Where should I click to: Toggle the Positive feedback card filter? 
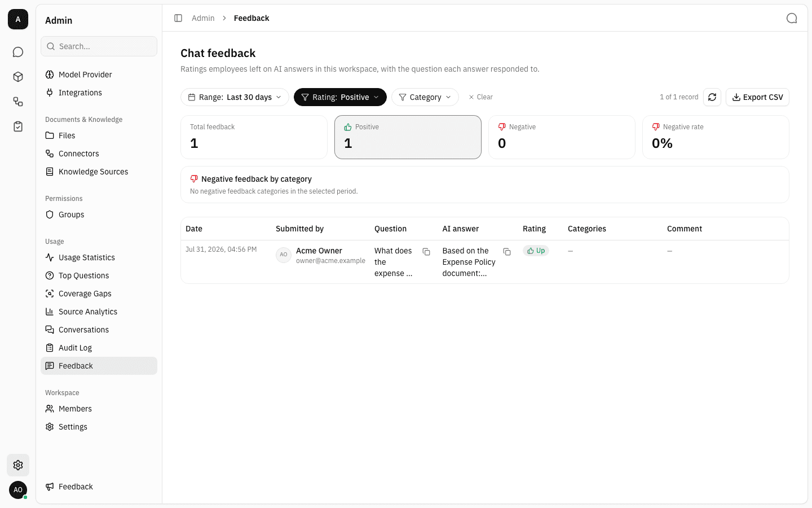point(408,137)
